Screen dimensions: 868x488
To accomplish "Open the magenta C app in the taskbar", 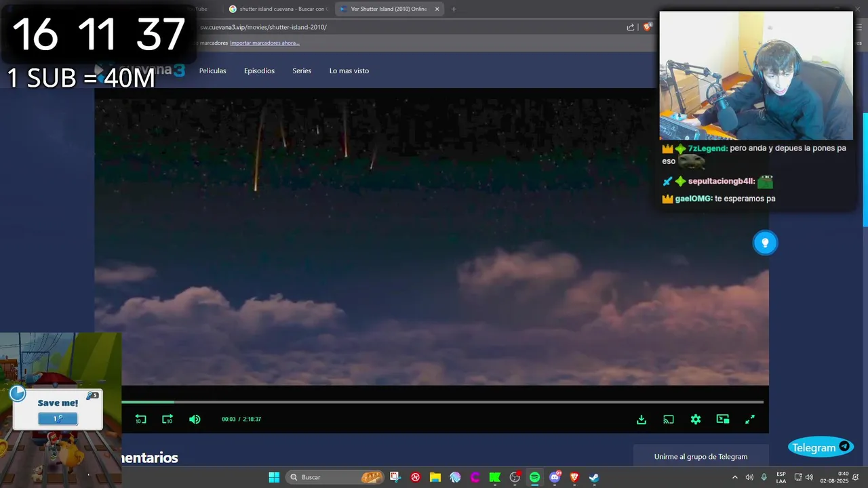I will [x=475, y=477].
